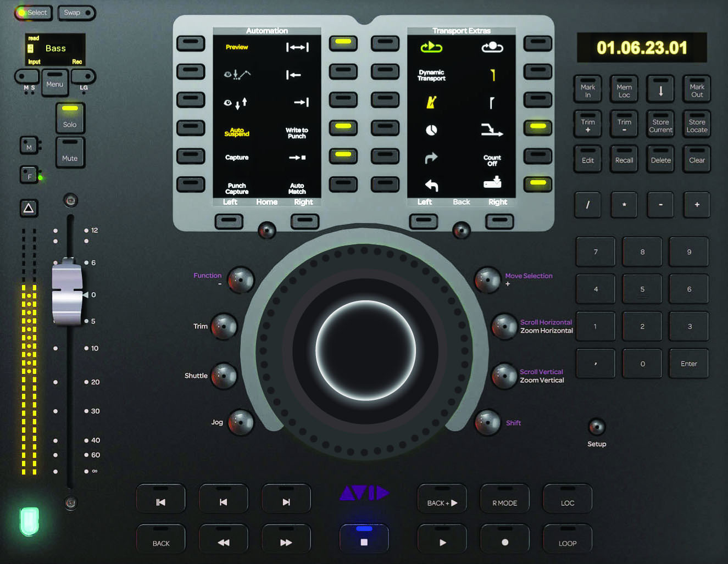Click the R MODE button
Screen dimensions: 728x564
(x=505, y=499)
